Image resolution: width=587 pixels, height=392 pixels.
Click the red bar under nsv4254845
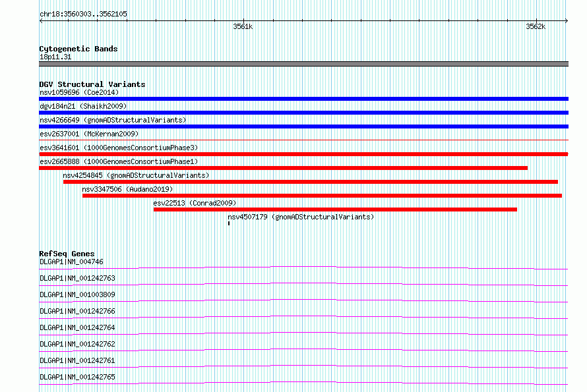coord(311,182)
